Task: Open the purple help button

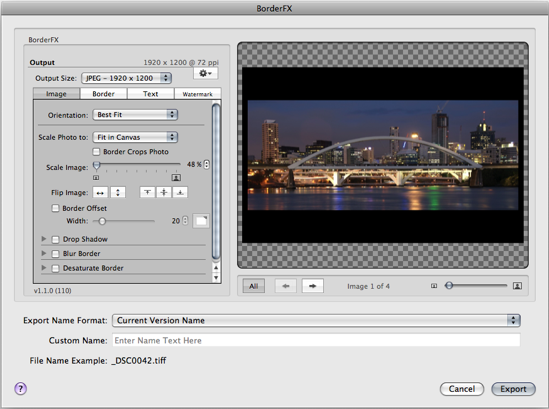Action: coord(21,388)
